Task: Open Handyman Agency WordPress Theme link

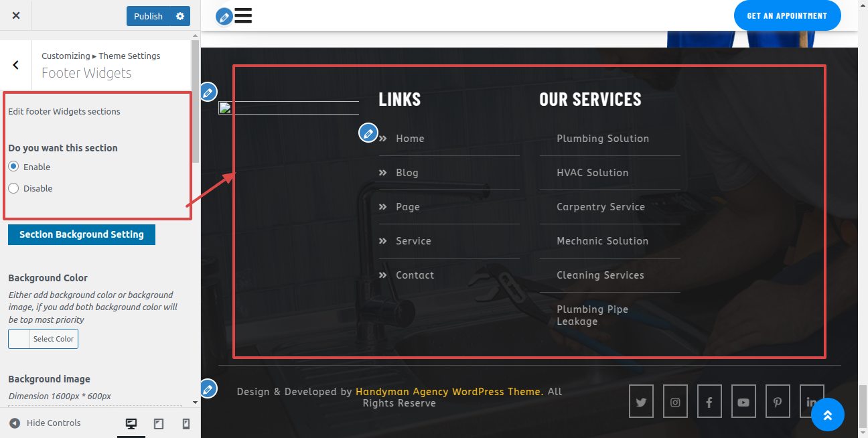Action: pos(448,392)
